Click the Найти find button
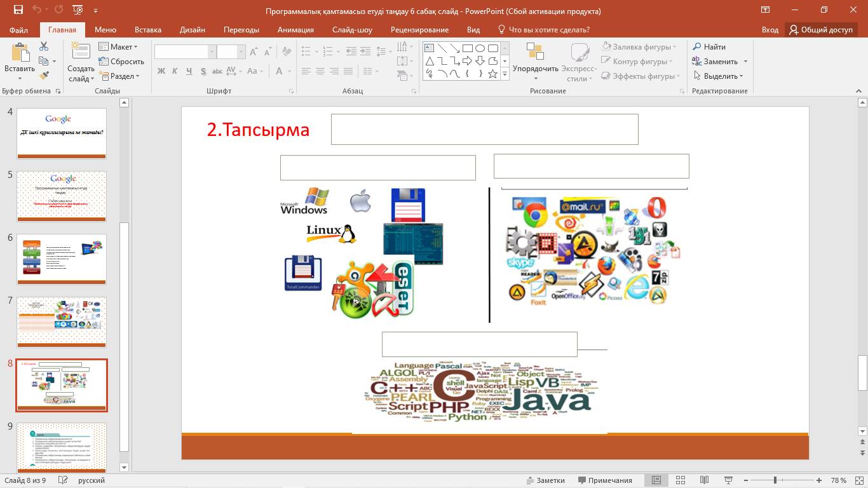The width and height of the screenshot is (868, 488). 709,47
